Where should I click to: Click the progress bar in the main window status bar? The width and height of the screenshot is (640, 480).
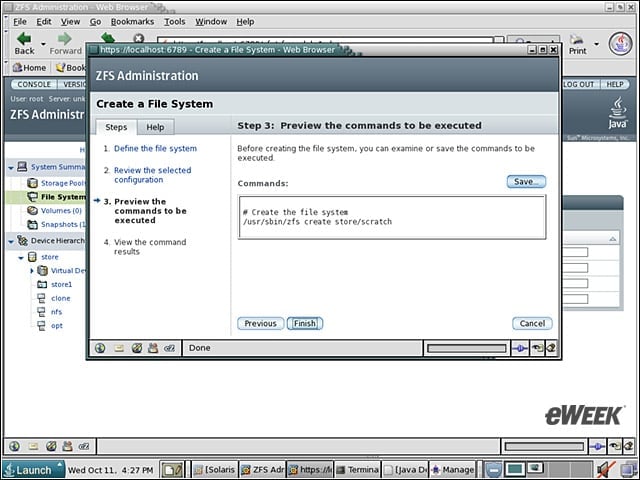click(x=544, y=447)
